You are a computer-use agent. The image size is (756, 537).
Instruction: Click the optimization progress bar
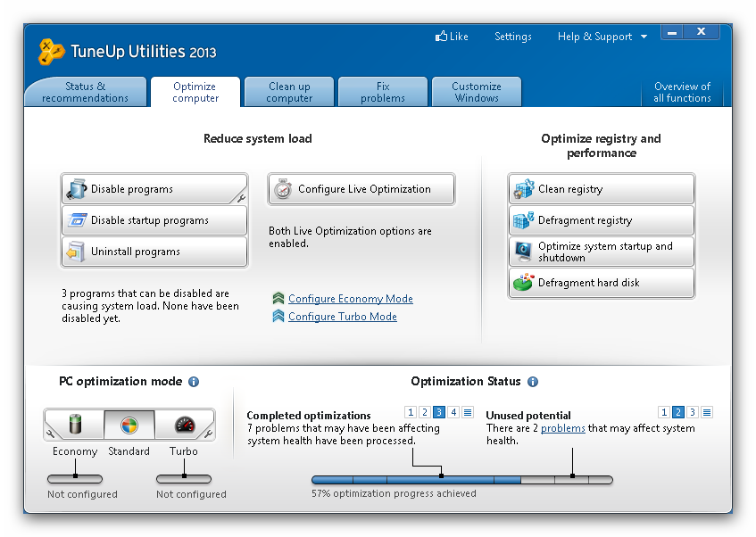coord(461,480)
